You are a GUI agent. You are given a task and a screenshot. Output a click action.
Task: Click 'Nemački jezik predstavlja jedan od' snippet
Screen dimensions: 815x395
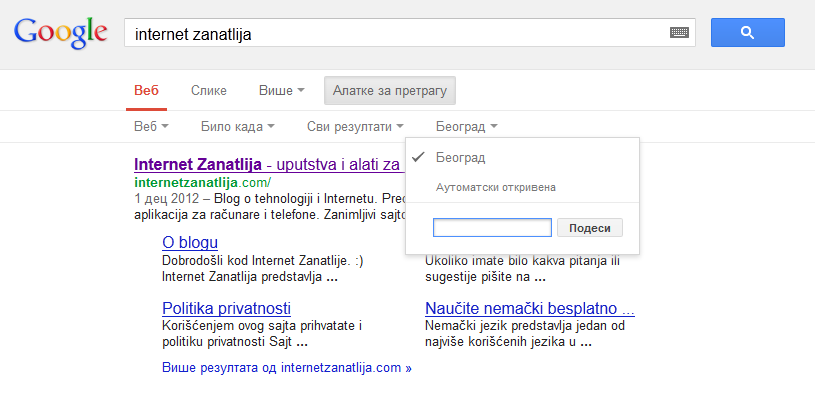[x=525, y=326]
